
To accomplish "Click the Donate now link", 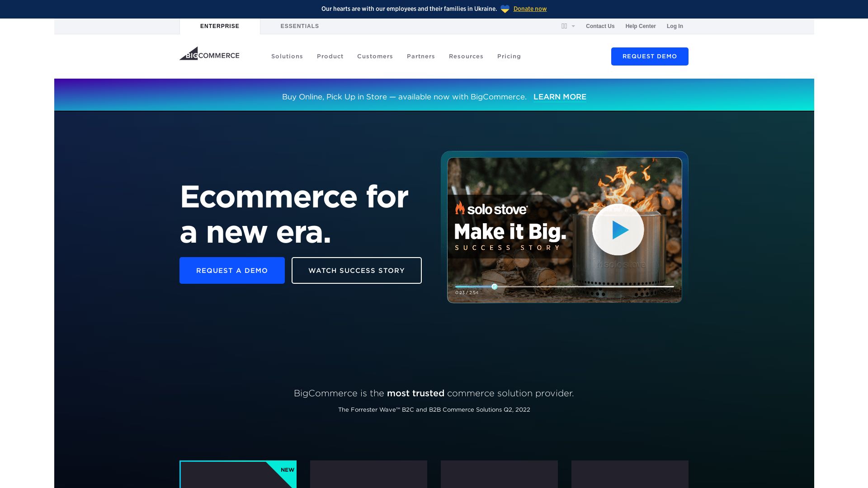I will [x=530, y=8].
